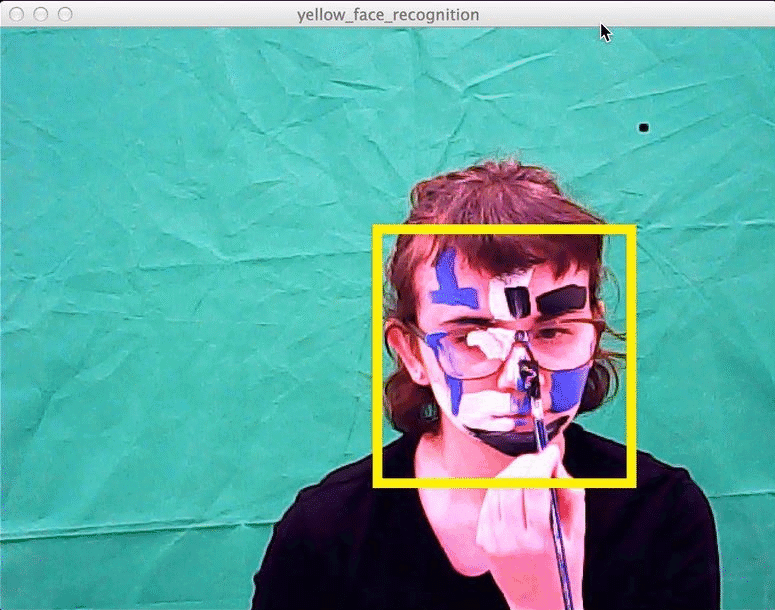This screenshot has height=610, width=775.
Task: Close the yellow_face_recognition window
Action: click(16, 14)
